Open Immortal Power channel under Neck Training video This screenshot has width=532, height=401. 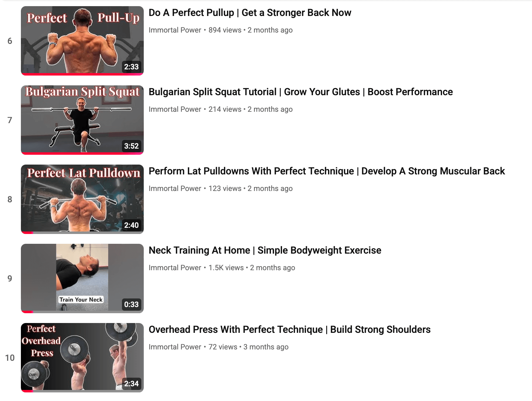[x=175, y=268]
